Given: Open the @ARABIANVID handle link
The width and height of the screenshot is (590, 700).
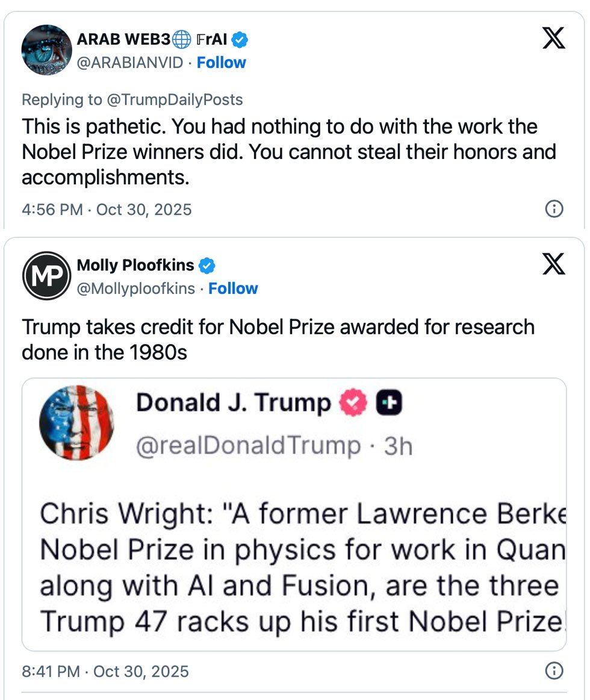Looking at the screenshot, I should coord(129,63).
